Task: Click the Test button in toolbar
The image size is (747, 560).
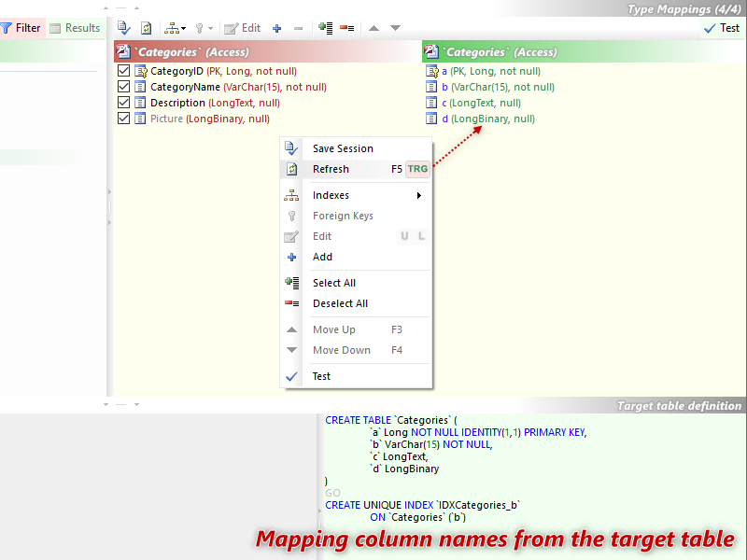Action: tap(722, 28)
